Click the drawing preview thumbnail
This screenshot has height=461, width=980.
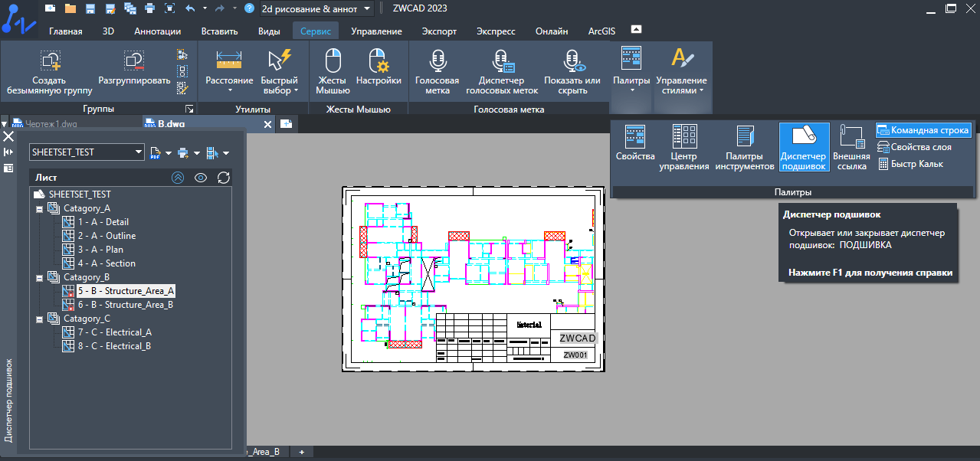(x=473, y=280)
